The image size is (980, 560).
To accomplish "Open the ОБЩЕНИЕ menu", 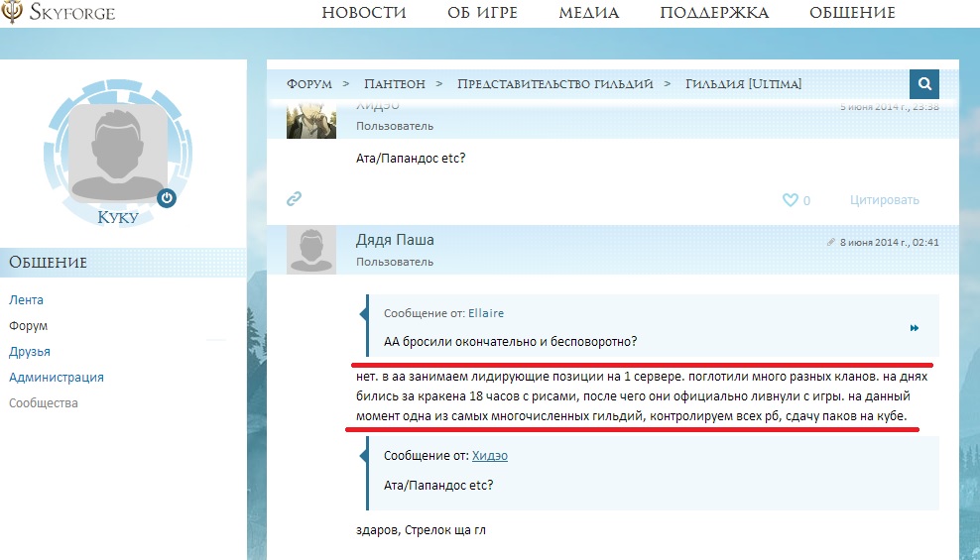I will tap(852, 13).
